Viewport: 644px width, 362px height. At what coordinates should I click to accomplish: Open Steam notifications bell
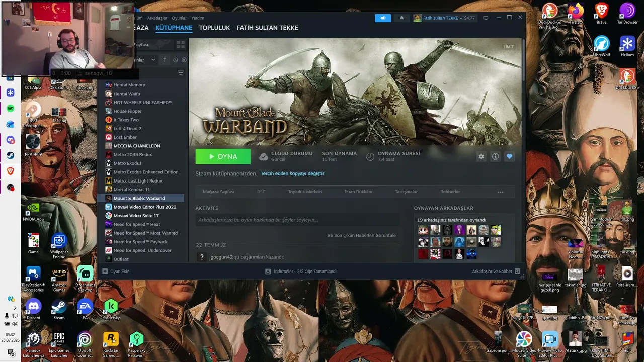click(401, 18)
